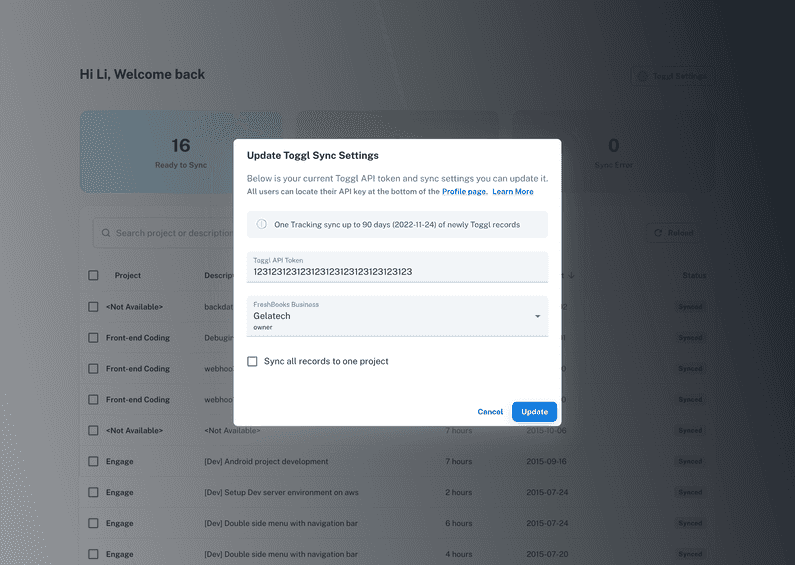Click the Reload button behind dialog
This screenshot has height=565, width=795.
point(673,233)
